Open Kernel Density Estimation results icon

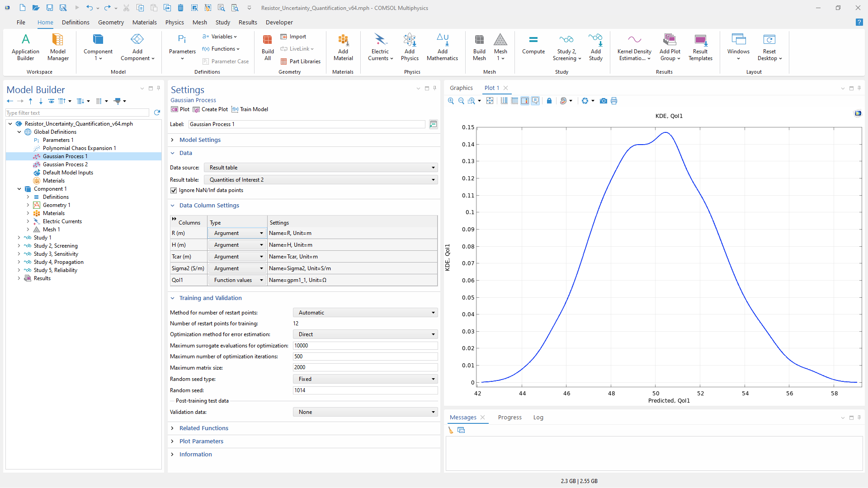tap(634, 47)
